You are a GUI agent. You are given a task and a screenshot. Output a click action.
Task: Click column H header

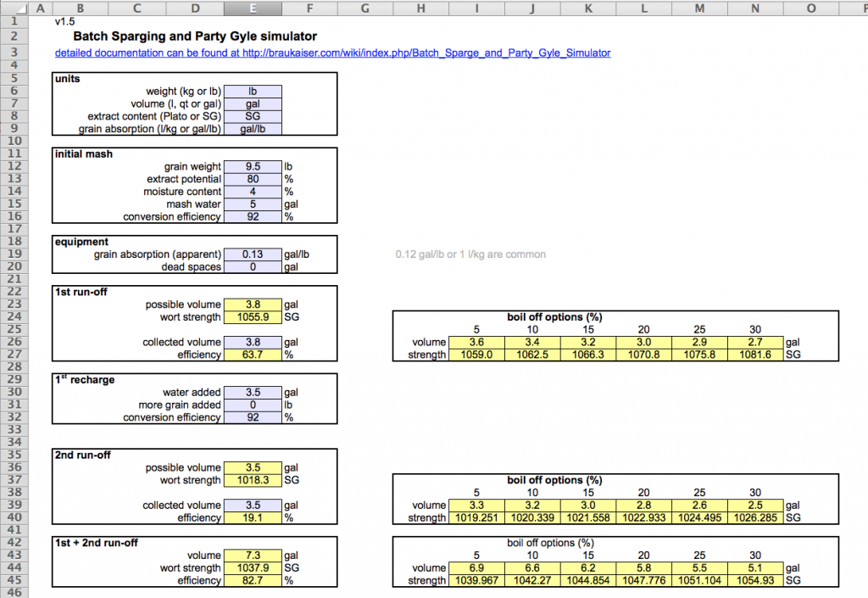point(420,8)
